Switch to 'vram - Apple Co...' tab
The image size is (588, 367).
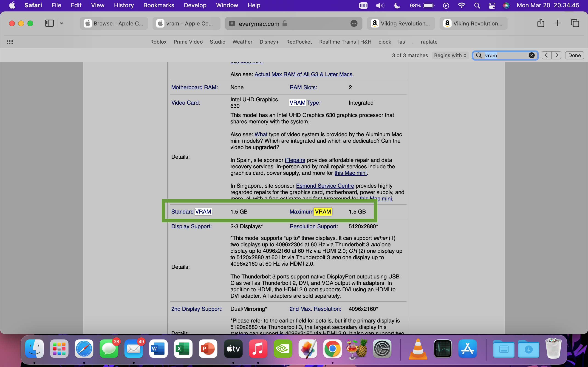pyautogui.click(x=187, y=24)
